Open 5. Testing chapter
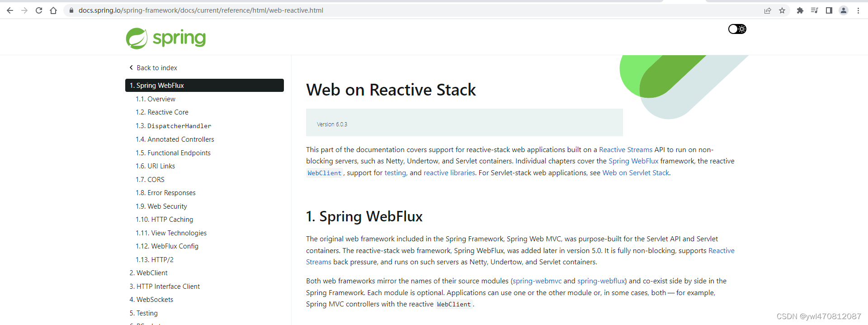This screenshot has height=325, width=868. (143, 313)
